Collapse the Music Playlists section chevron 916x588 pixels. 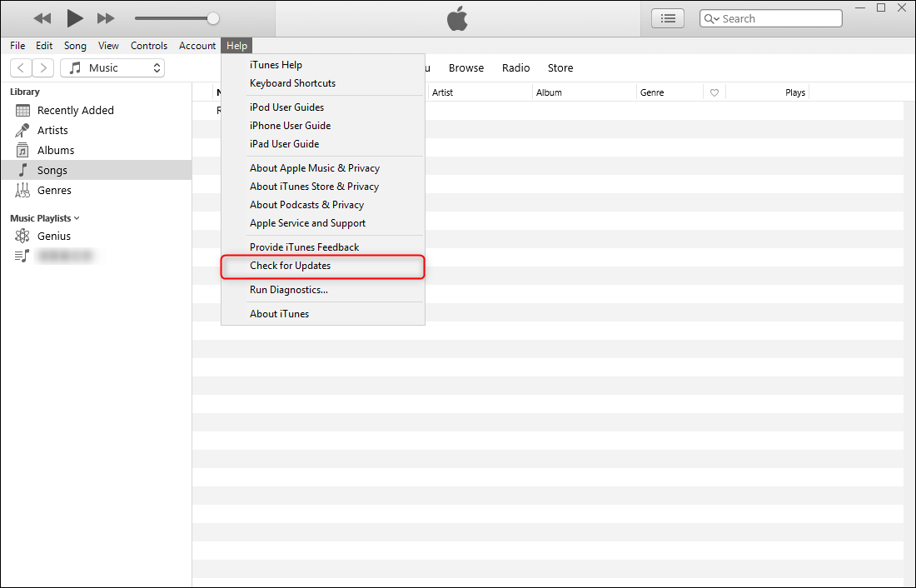click(x=77, y=218)
